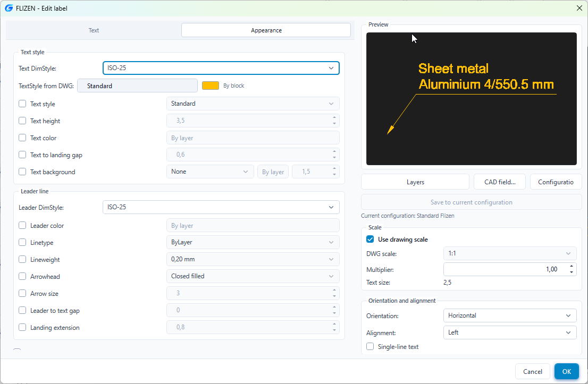588x384 pixels.
Task: Tick the Linetype checkbox
Action: [22, 242]
